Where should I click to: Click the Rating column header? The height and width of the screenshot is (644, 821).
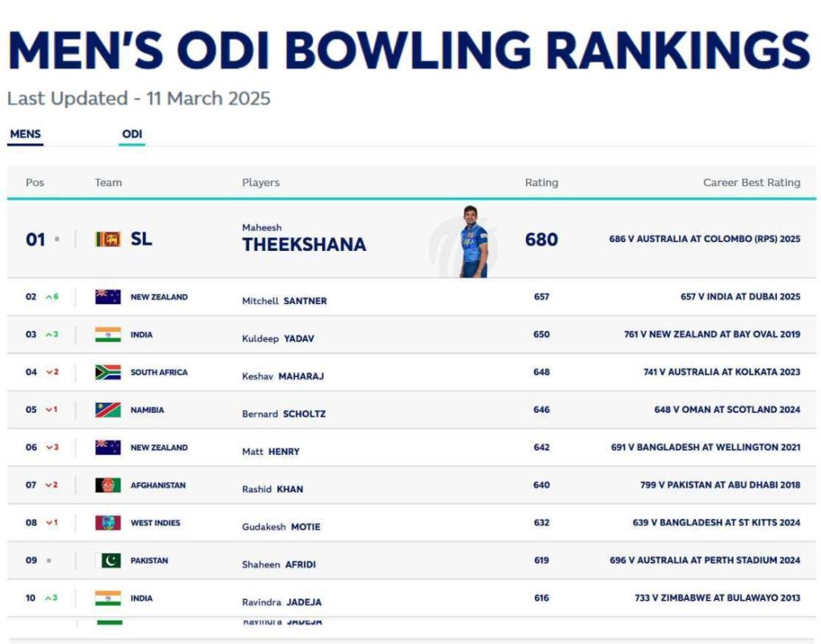(x=541, y=183)
